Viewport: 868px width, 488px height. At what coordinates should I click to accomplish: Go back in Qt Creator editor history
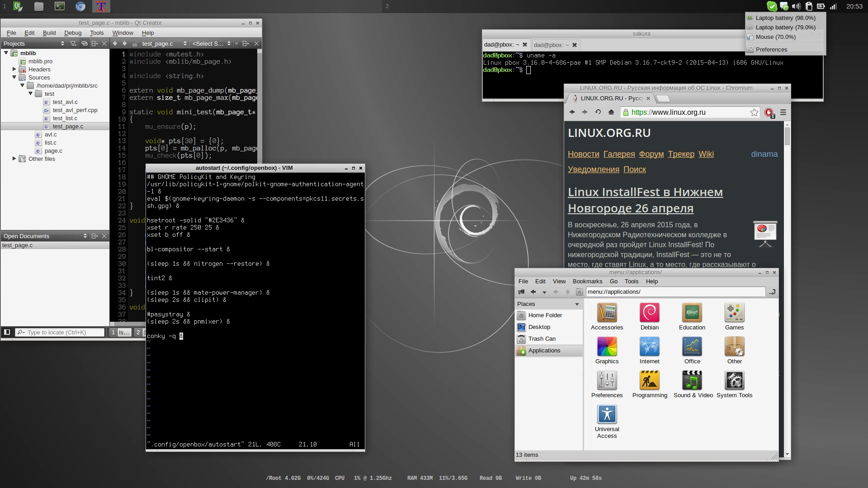point(115,43)
